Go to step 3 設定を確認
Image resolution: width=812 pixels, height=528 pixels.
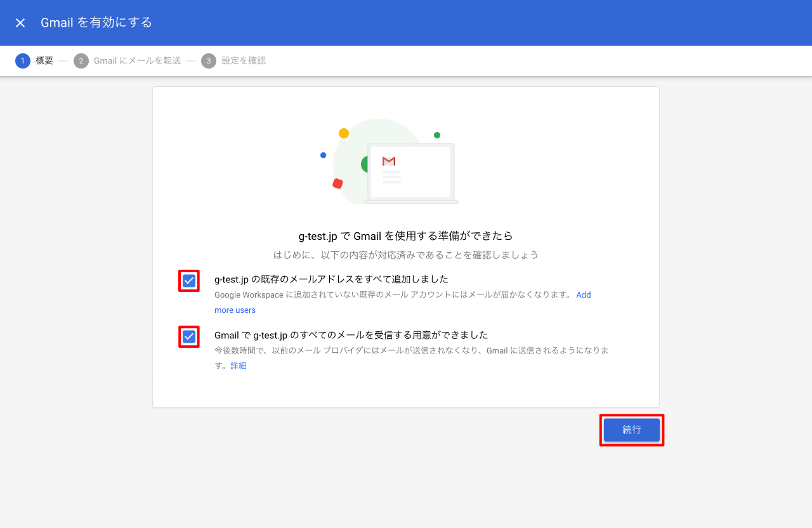(x=233, y=61)
